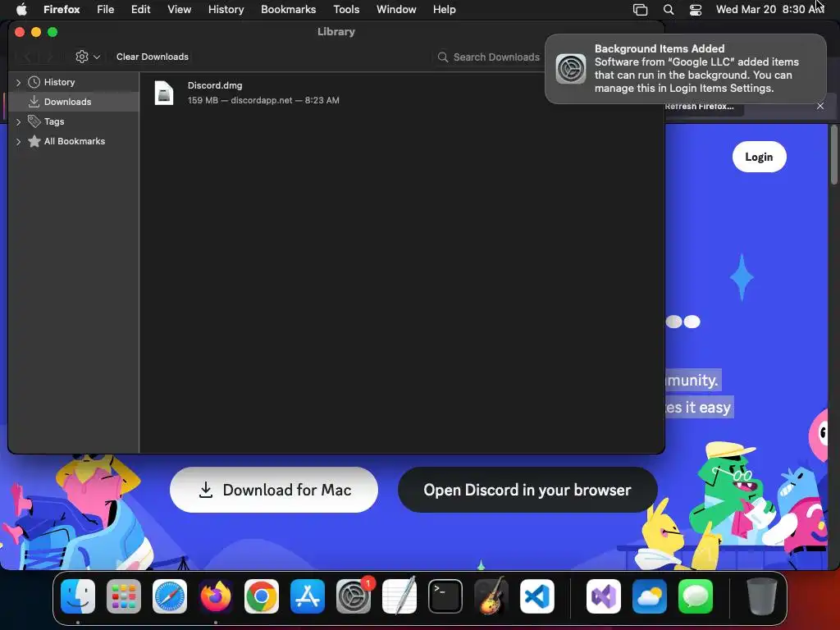This screenshot has height=630, width=840.
Task: Open the Apple menu
Action: coord(21,9)
